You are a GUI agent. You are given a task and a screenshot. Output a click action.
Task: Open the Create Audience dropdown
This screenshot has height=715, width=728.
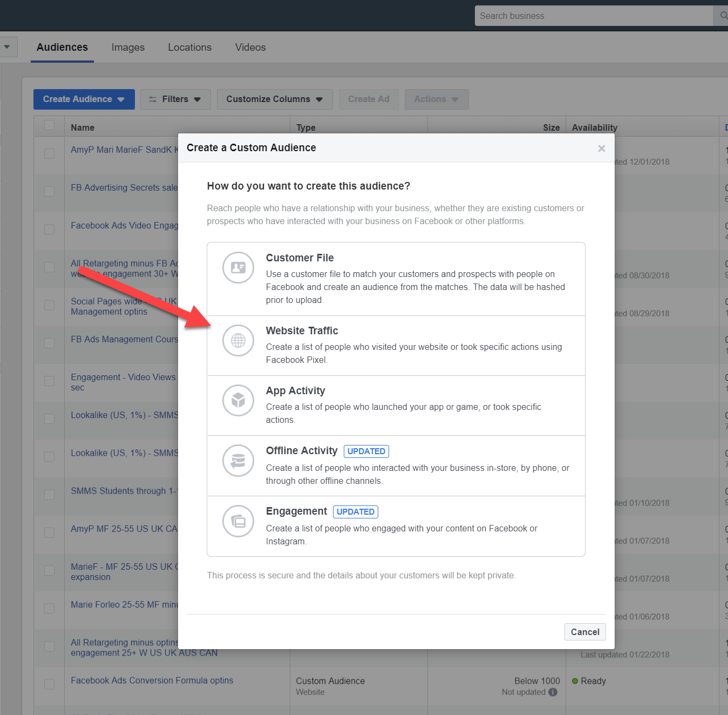pos(84,99)
